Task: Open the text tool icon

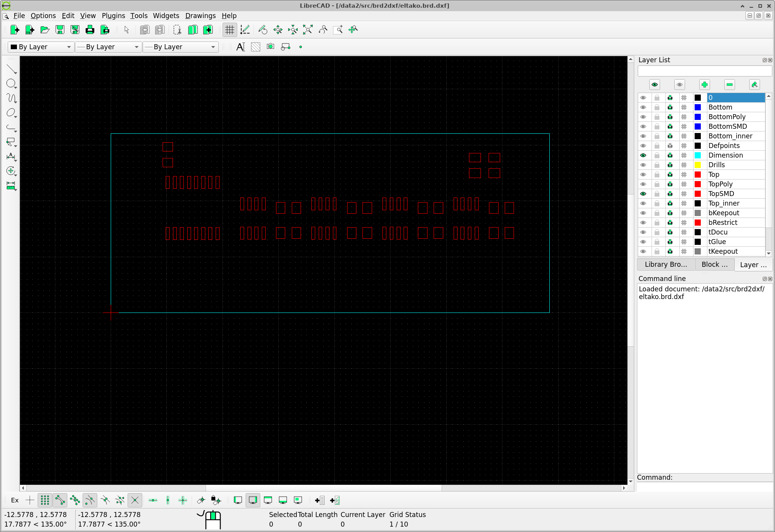Action: [x=240, y=47]
